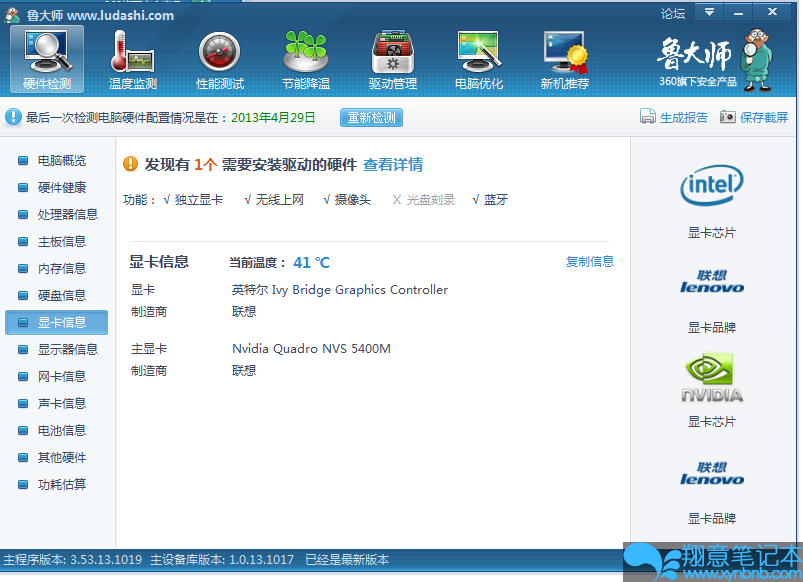Click Nvidia Quadro NVS 5400M text
The height and width of the screenshot is (582, 803).
(x=311, y=349)
